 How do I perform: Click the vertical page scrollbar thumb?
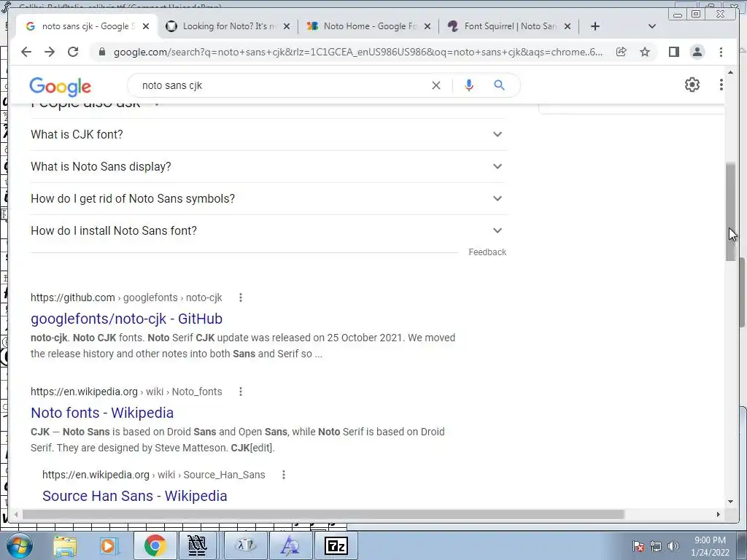(730, 211)
